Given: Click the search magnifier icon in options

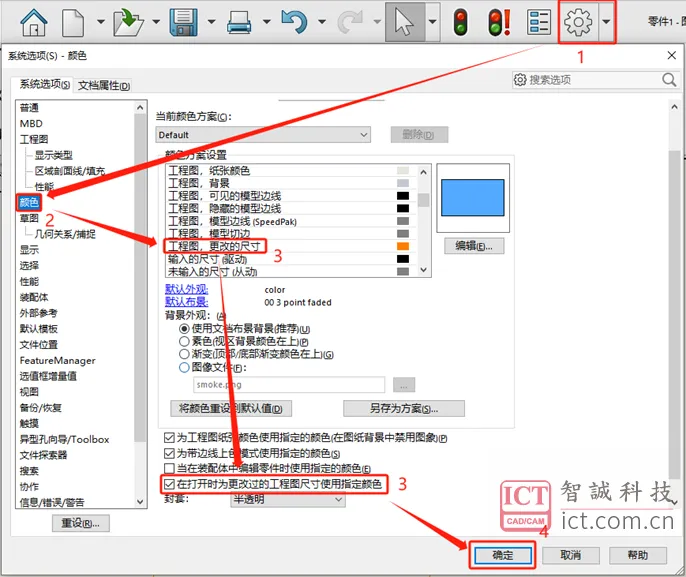Looking at the screenshot, I should 669,80.
